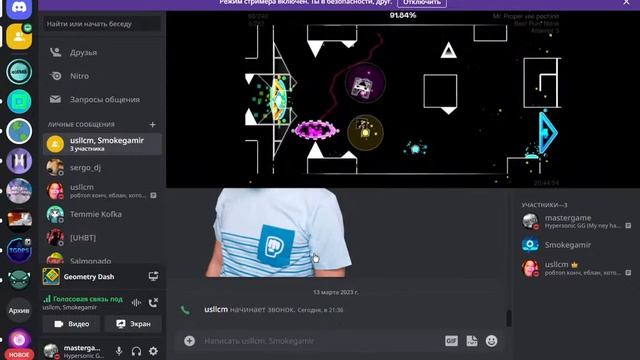Select member Smokegamir in participants list
This screenshot has width=640, height=360.
(576, 245)
